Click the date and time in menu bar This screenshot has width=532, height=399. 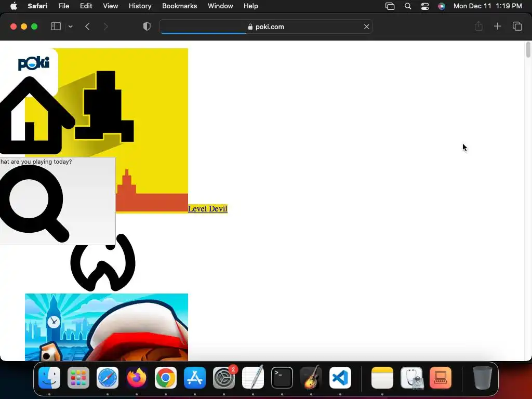coord(487,6)
